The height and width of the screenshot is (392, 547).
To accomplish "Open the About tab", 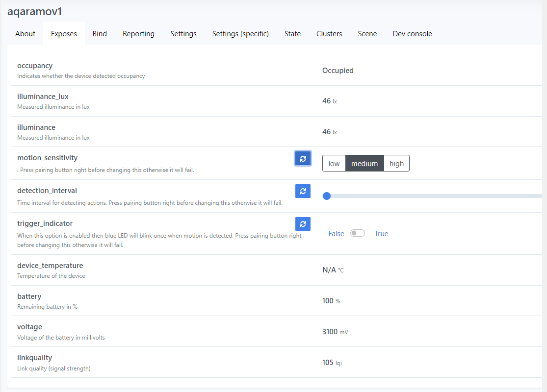I will point(25,34).
